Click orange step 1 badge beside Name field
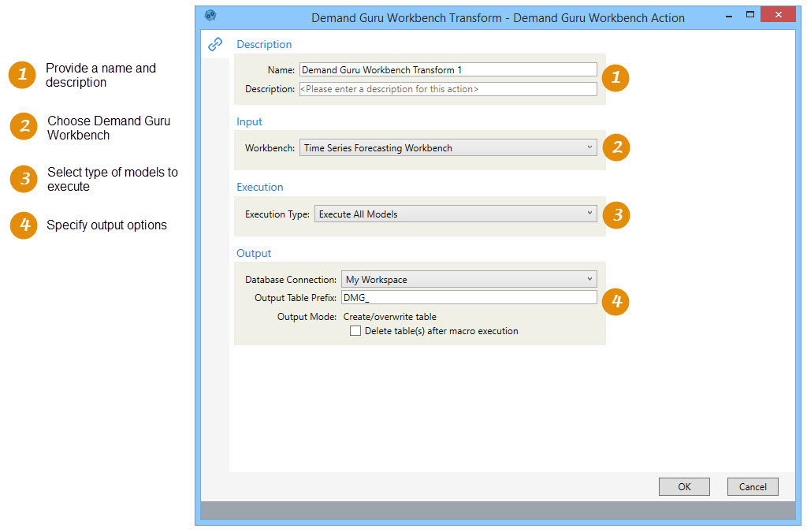Viewport: 807px width, 532px height. [615, 77]
